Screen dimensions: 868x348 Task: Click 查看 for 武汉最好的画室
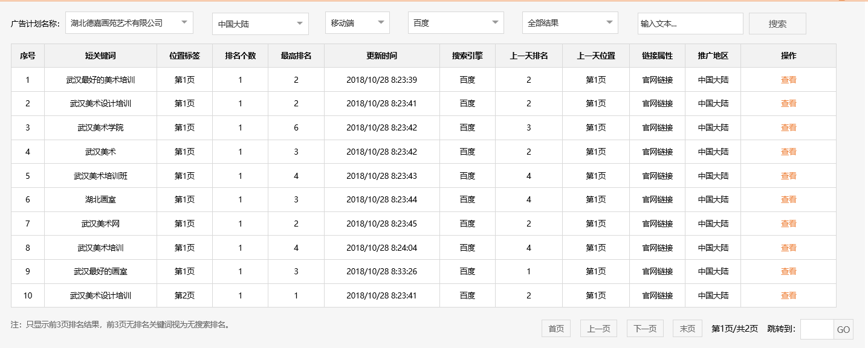click(x=789, y=271)
